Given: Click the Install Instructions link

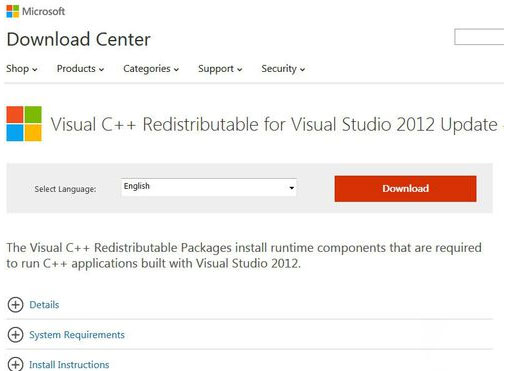Looking at the screenshot, I should (x=69, y=365).
